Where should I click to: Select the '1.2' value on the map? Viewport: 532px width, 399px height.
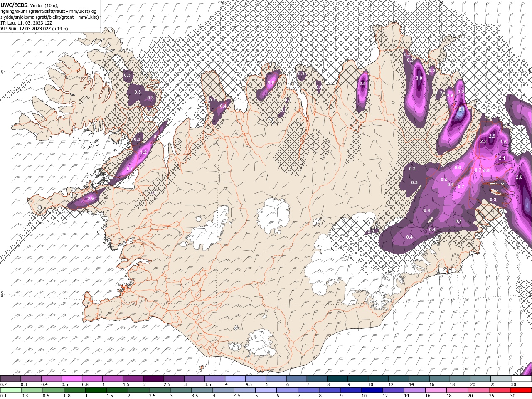tap(144, 153)
